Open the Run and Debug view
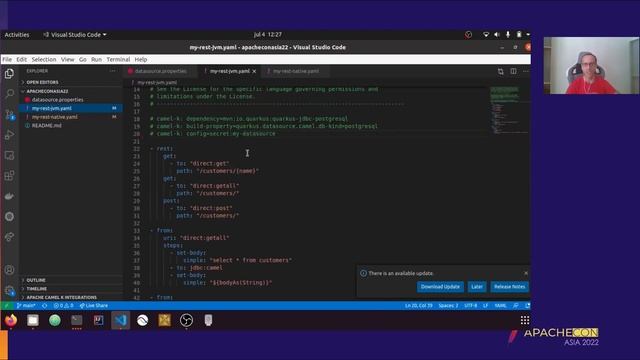640x360 pixels. tap(9, 135)
